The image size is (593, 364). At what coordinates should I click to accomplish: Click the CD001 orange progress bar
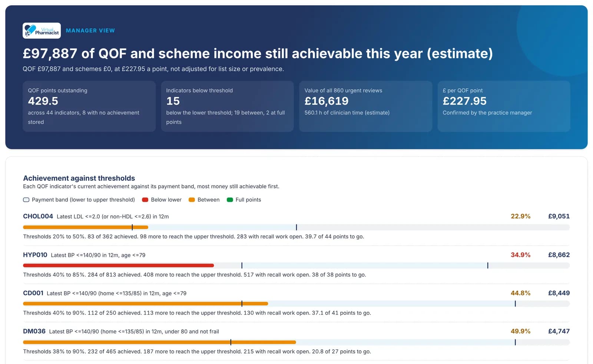[146, 304]
